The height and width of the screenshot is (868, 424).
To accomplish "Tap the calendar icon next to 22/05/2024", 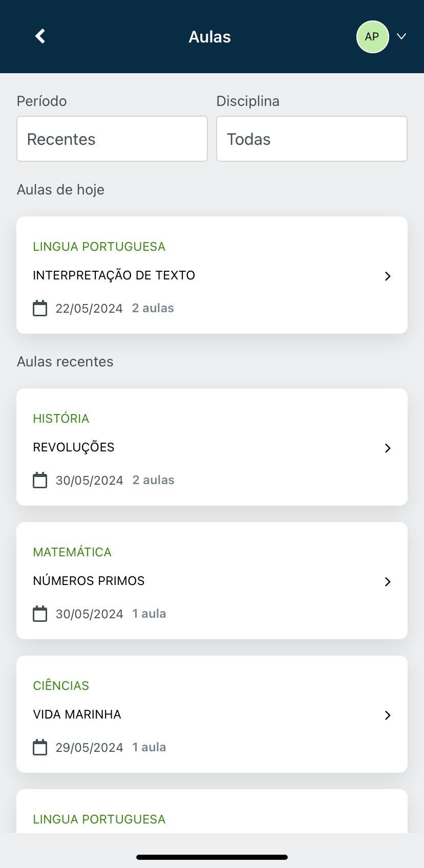I will (x=40, y=308).
